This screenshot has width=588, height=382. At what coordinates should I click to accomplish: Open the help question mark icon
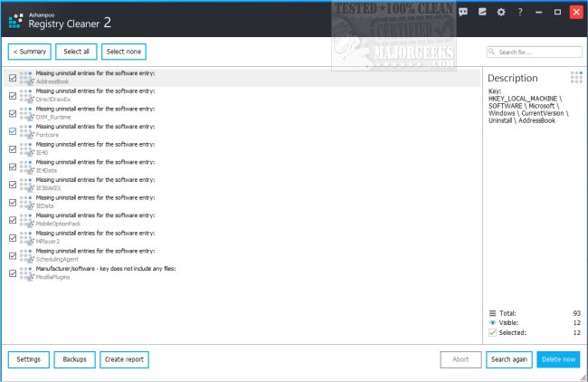pyautogui.click(x=520, y=12)
